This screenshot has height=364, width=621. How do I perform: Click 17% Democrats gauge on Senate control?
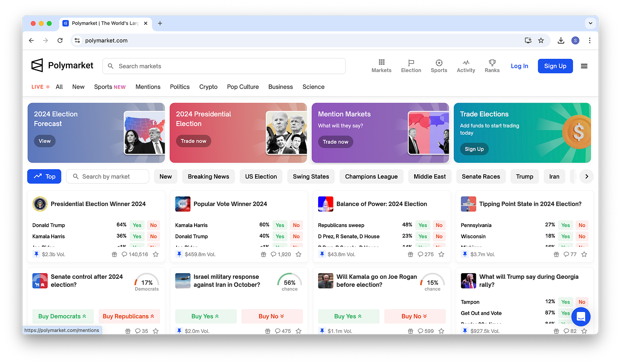point(147,283)
